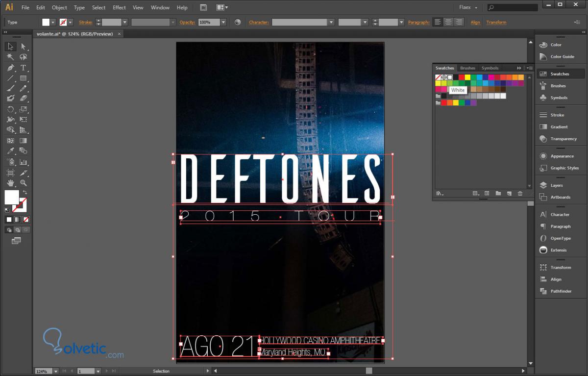Viewport: 588px width, 376px height.
Task: Pick the Eyedropper tool
Action: tap(10, 151)
